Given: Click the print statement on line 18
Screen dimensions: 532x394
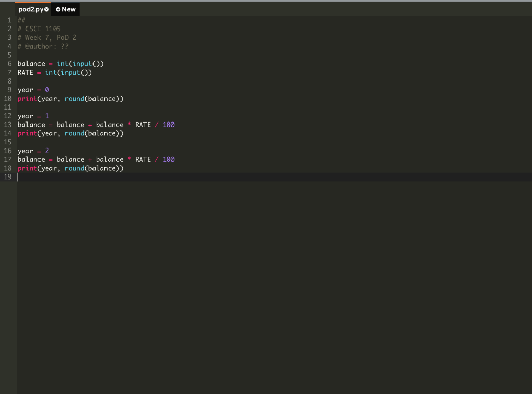Looking at the screenshot, I should [71, 168].
